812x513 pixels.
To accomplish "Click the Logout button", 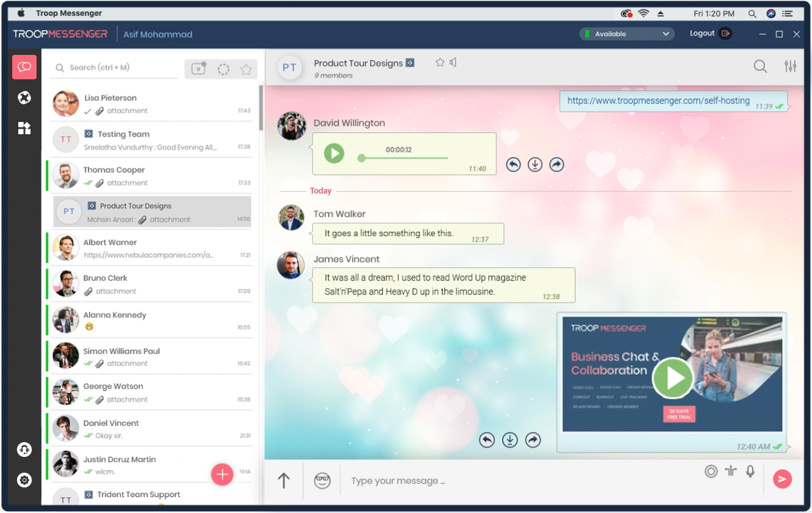I will tap(710, 34).
